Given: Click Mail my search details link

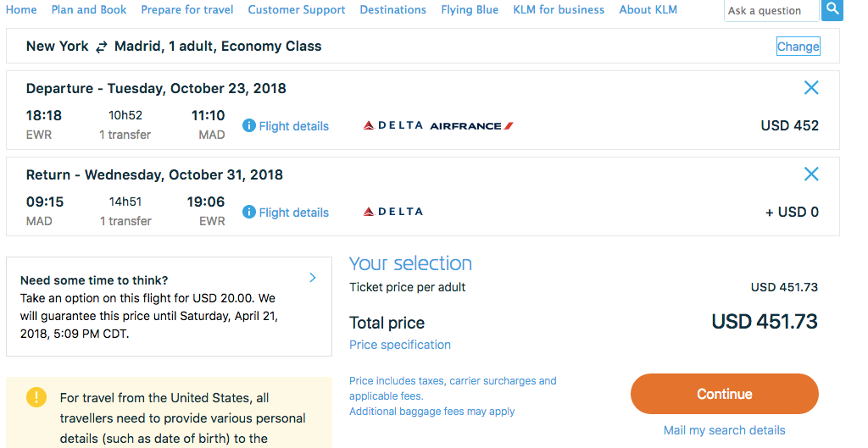Looking at the screenshot, I should (x=724, y=430).
